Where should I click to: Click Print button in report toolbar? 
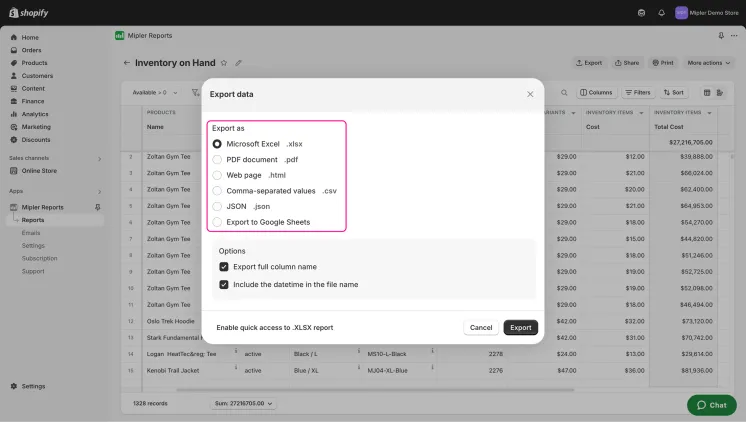click(663, 63)
